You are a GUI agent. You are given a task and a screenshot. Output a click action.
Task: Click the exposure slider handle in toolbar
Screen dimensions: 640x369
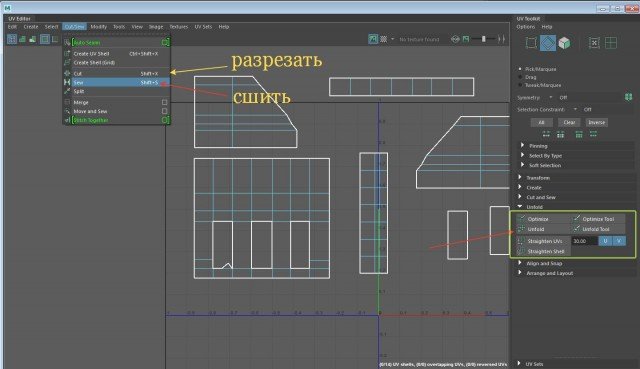[x=484, y=39]
